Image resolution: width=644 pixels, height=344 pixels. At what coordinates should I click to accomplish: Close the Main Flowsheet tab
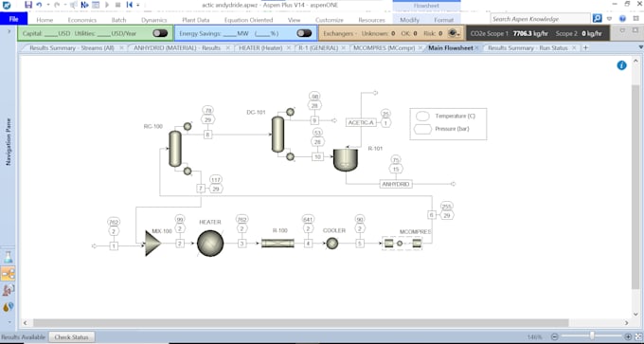tap(476, 48)
